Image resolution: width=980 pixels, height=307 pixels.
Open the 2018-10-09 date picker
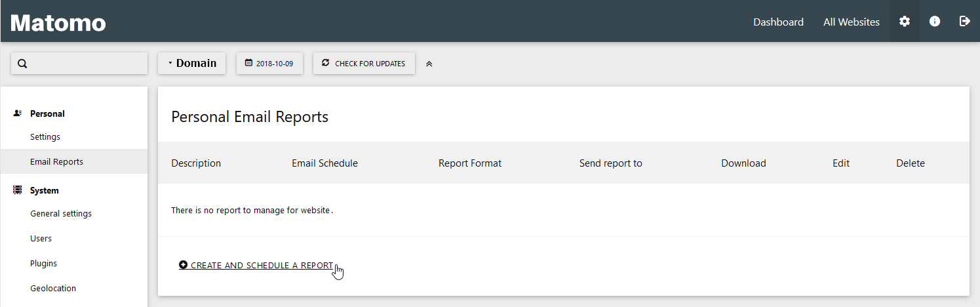[x=269, y=64]
